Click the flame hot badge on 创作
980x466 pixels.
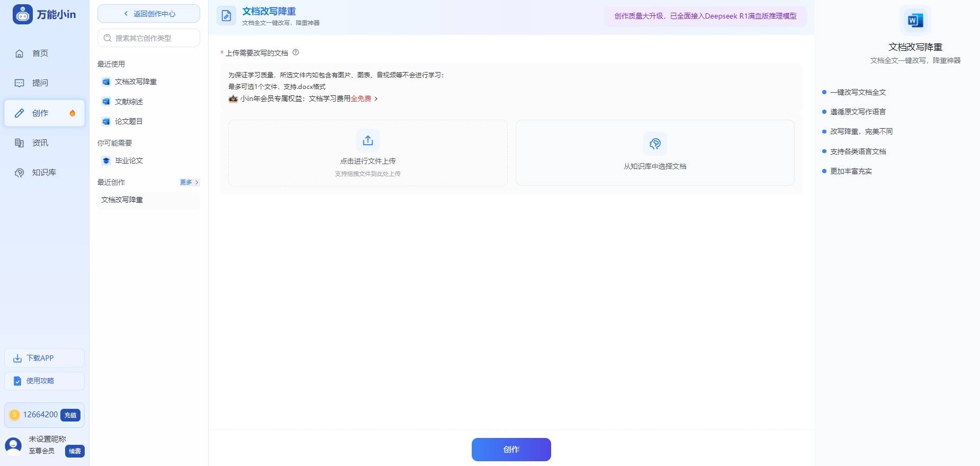click(73, 113)
